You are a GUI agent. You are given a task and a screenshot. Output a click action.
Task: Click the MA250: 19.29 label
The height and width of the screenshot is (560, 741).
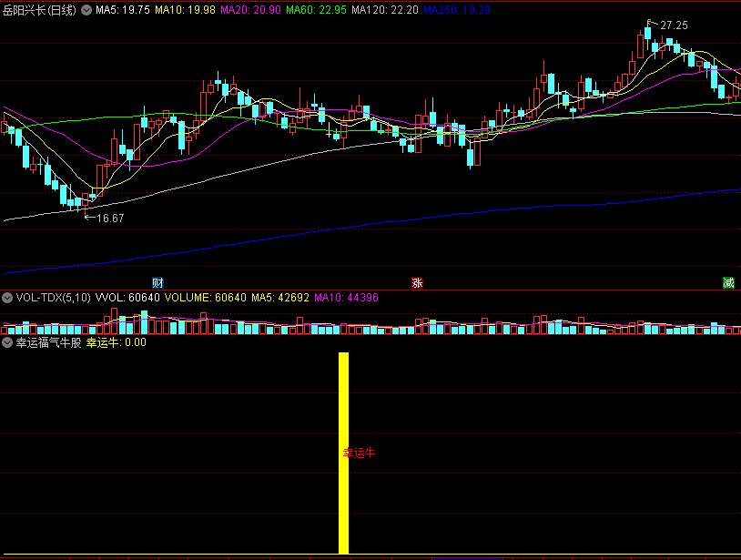click(x=457, y=10)
